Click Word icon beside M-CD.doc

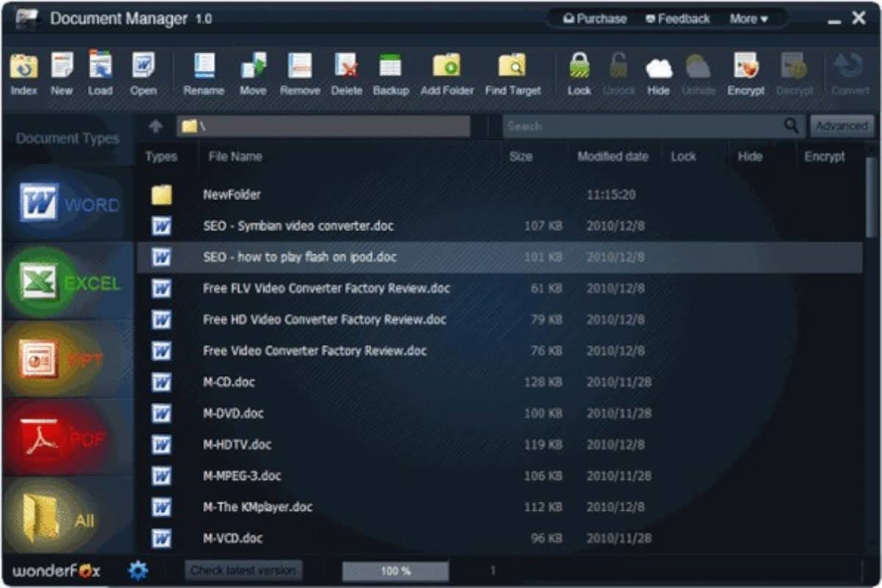162,382
